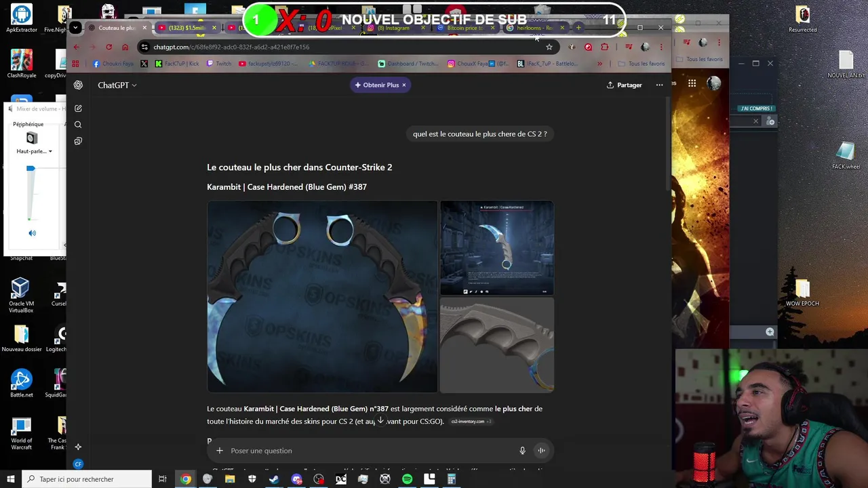Click the ChatGPT logo at sidebar top

point(78,85)
